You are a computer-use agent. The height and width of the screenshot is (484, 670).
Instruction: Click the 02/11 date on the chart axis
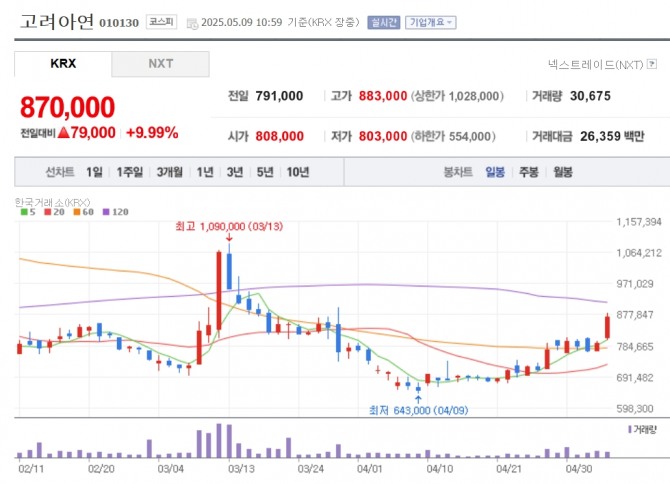coord(31,469)
